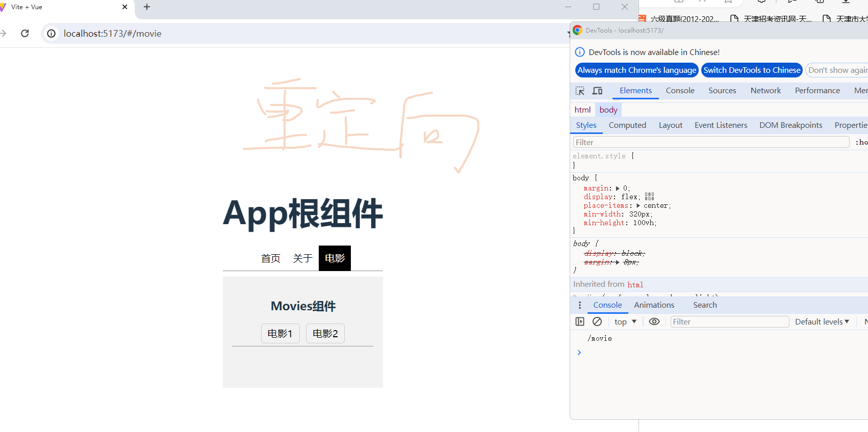Switch to the Styles subtab
The height and width of the screenshot is (432, 868).
point(586,125)
